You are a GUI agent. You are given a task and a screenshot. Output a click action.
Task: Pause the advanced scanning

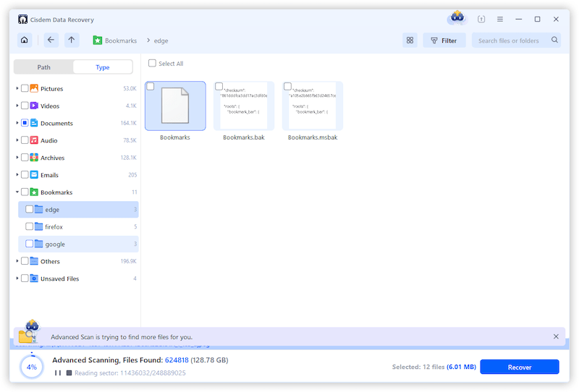point(57,373)
